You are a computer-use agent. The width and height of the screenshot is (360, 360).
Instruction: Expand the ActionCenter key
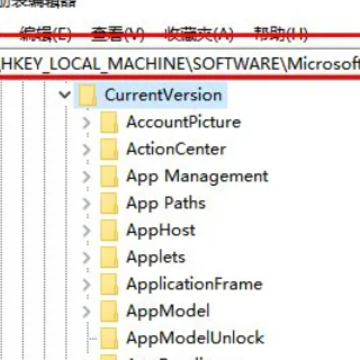point(87,149)
